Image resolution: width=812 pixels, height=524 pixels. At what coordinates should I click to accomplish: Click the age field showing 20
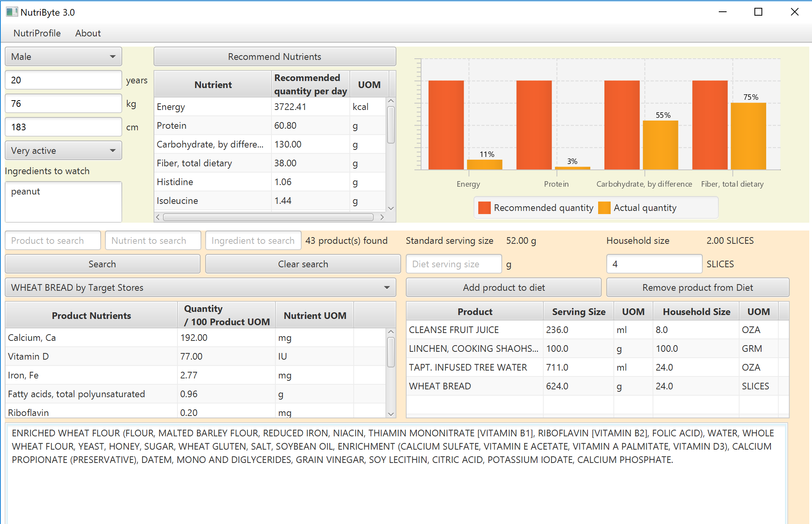click(x=63, y=80)
